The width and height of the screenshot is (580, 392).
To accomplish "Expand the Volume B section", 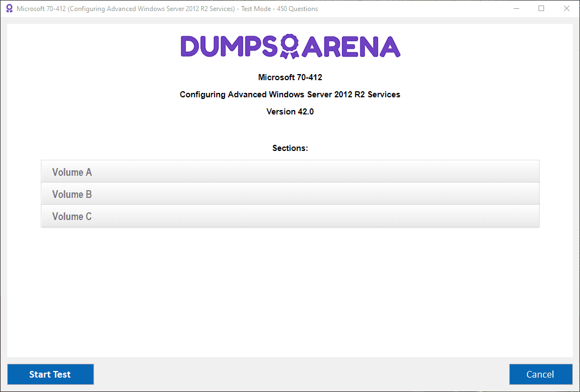I will point(290,194).
